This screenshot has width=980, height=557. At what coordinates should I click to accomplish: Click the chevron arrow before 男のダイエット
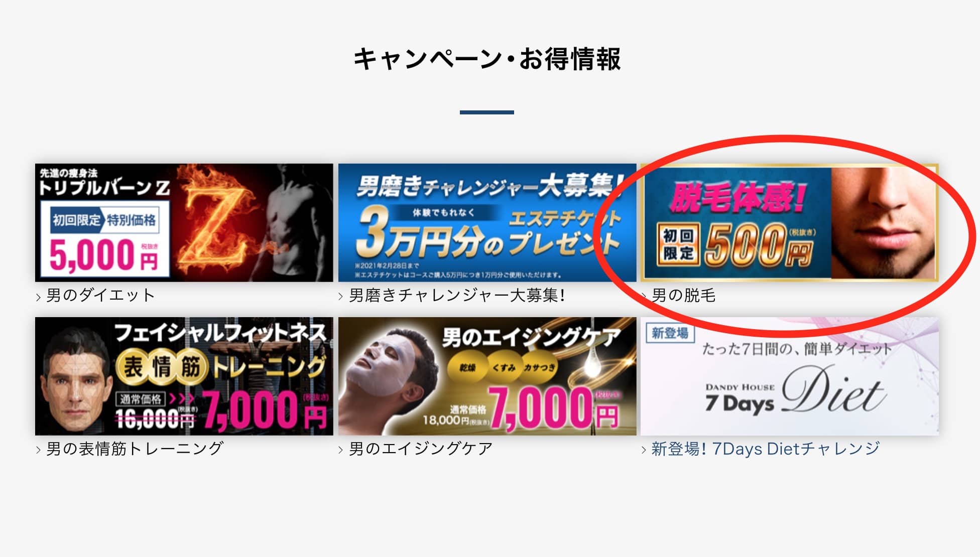coord(39,297)
